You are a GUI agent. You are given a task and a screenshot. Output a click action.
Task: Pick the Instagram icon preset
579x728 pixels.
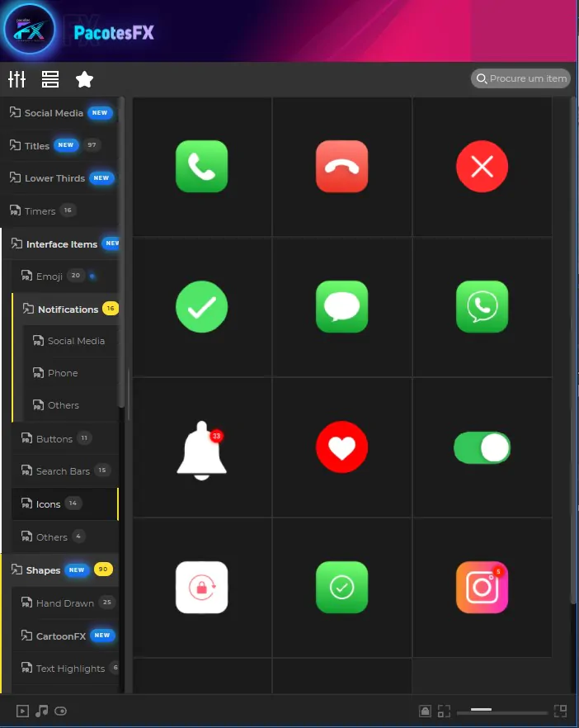point(482,588)
